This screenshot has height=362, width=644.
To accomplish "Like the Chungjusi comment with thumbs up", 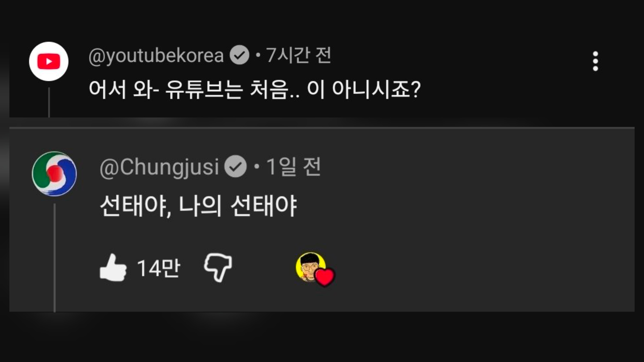I will (113, 268).
